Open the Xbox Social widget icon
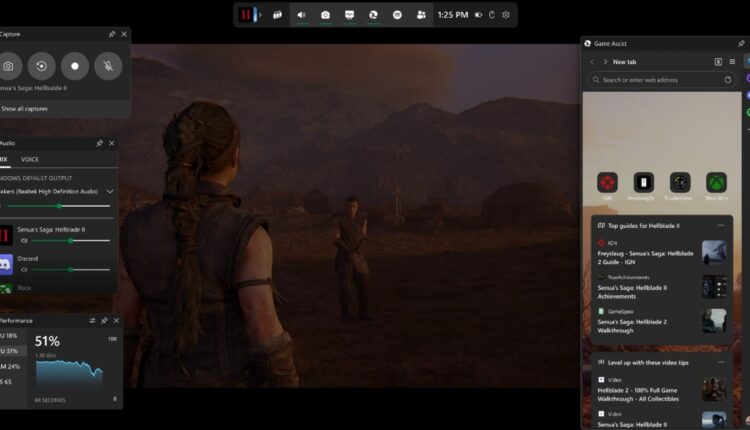 (420, 15)
